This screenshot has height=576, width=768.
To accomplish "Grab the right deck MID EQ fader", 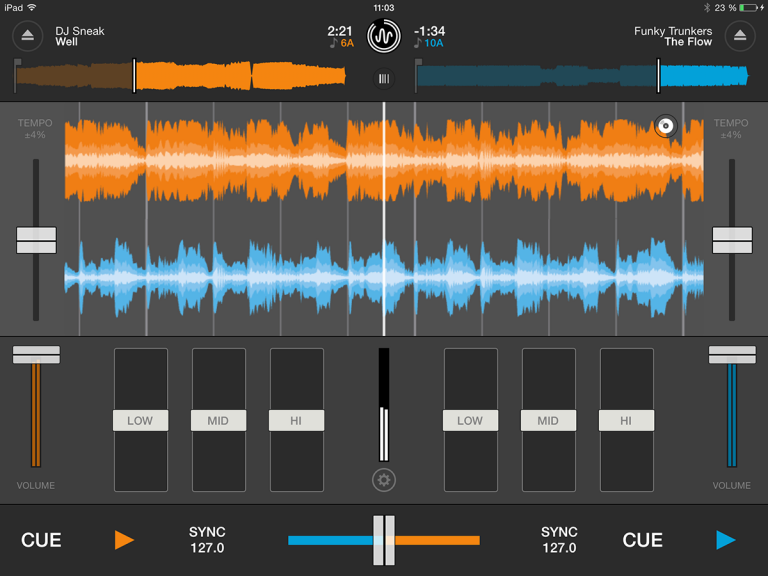I will pyautogui.click(x=548, y=421).
